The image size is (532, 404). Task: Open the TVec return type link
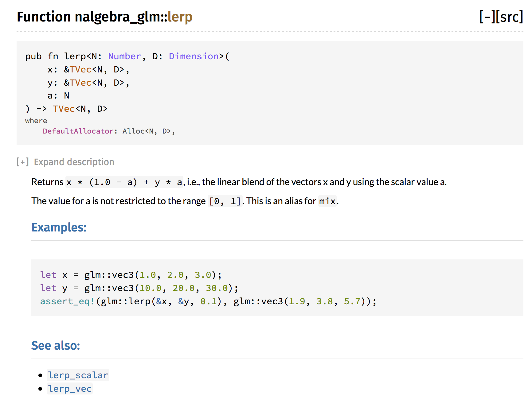pyautogui.click(x=64, y=109)
